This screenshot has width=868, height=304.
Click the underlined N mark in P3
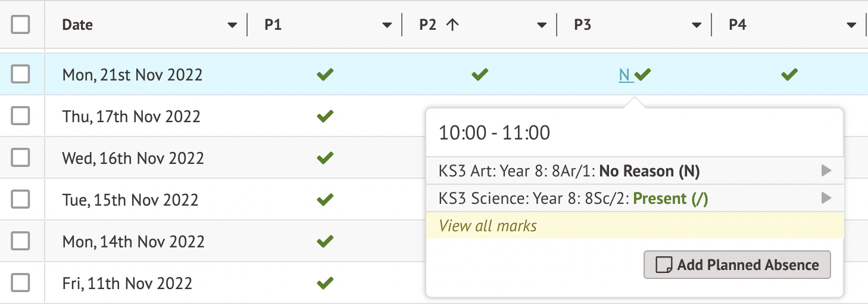click(x=625, y=75)
